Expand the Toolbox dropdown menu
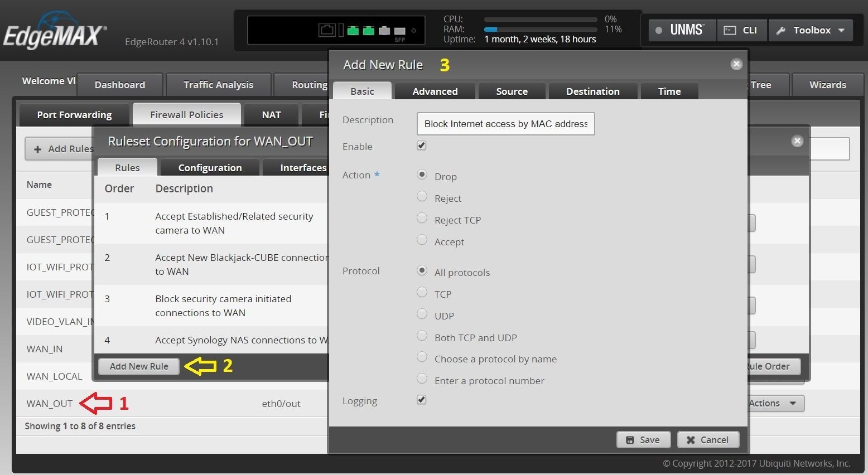The height and width of the screenshot is (475, 868). pos(812,30)
